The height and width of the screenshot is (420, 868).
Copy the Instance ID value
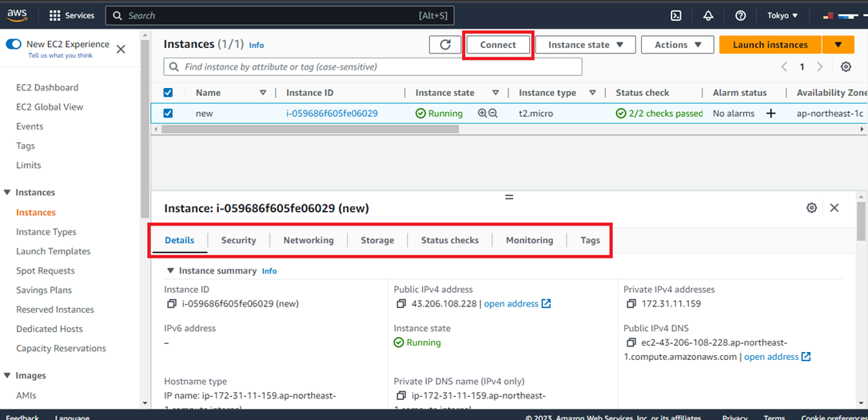[x=171, y=304]
